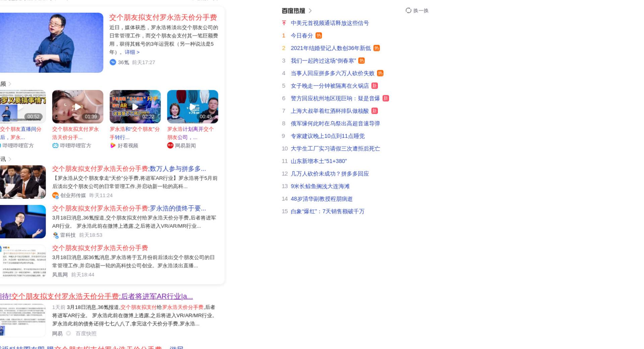Open headline 交个朋友拟支付罗永浩天价分手费 at top

click(x=163, y=17)
